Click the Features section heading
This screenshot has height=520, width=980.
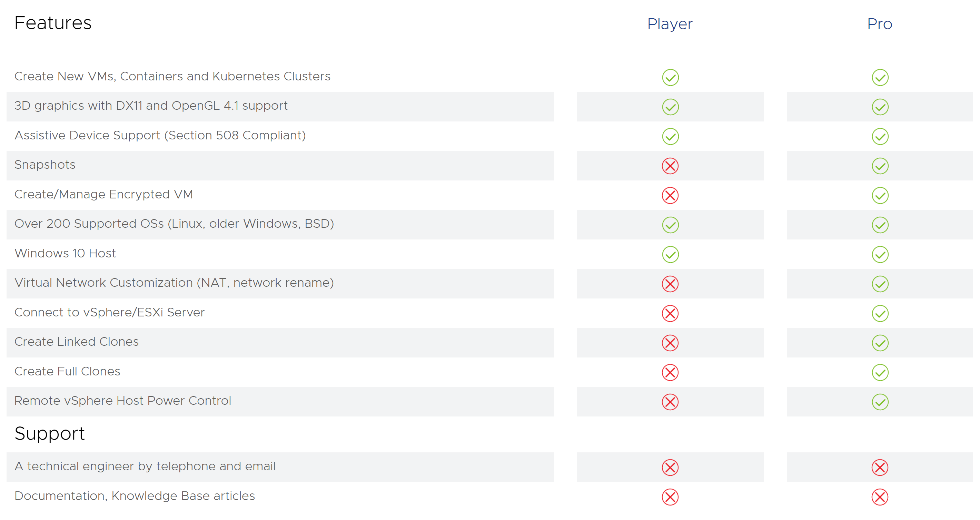click(53, 23)
